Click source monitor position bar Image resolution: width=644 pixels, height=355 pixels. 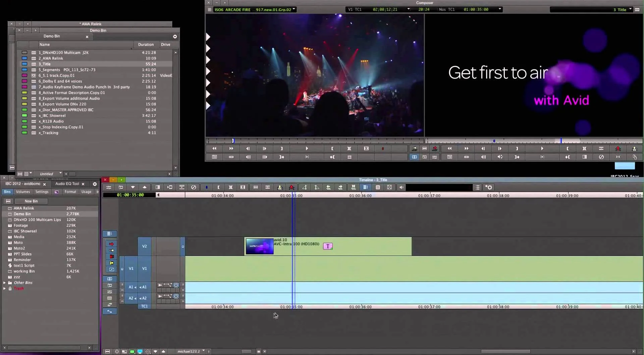tap(315, 141)
